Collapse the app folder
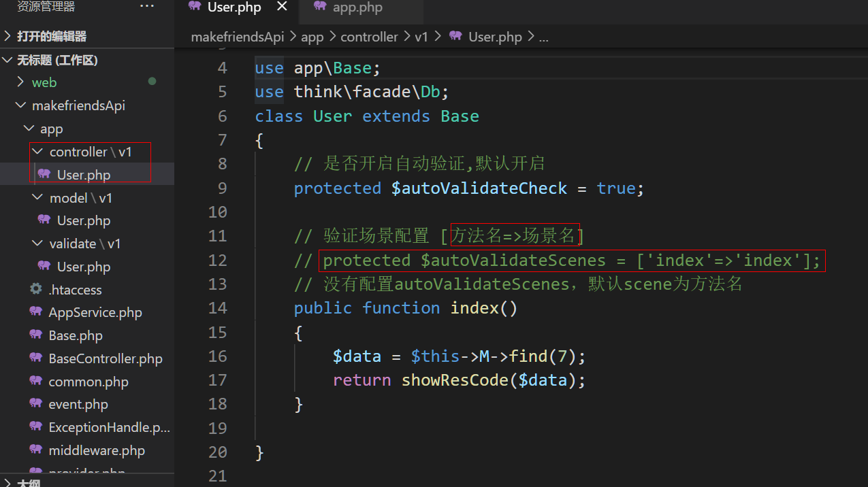The image size is (868, 487). tap(51, 129)
